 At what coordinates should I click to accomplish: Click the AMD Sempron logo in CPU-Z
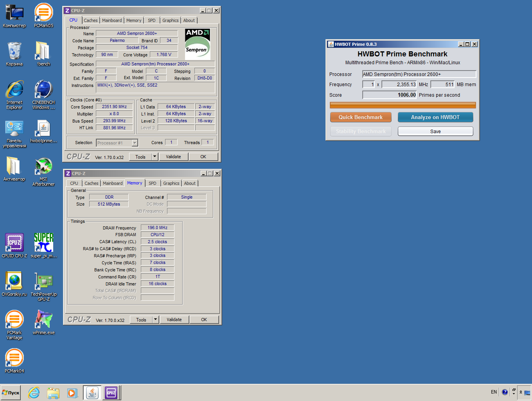click(198, 44)
